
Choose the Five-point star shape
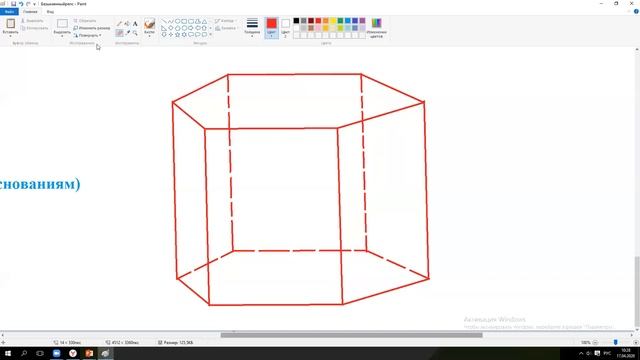click(x=178, y=35)
